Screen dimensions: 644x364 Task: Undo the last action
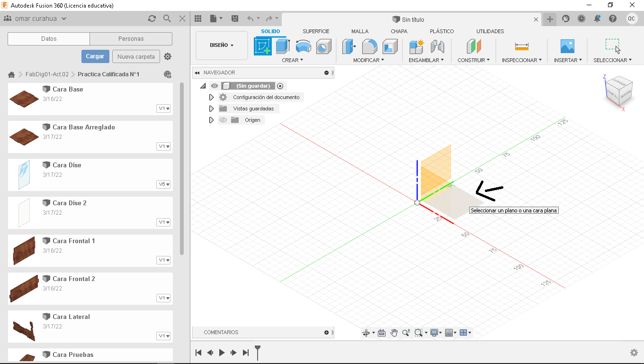point(250,18)
